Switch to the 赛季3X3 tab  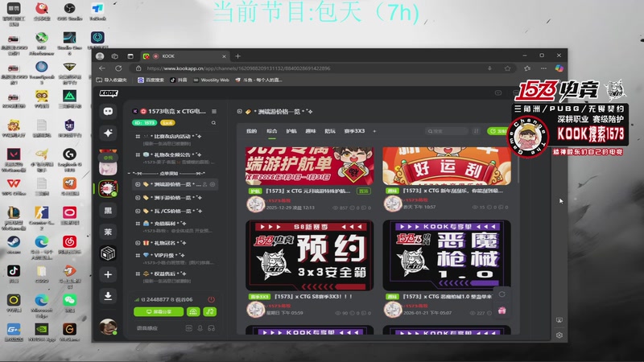tap(354, 131)
